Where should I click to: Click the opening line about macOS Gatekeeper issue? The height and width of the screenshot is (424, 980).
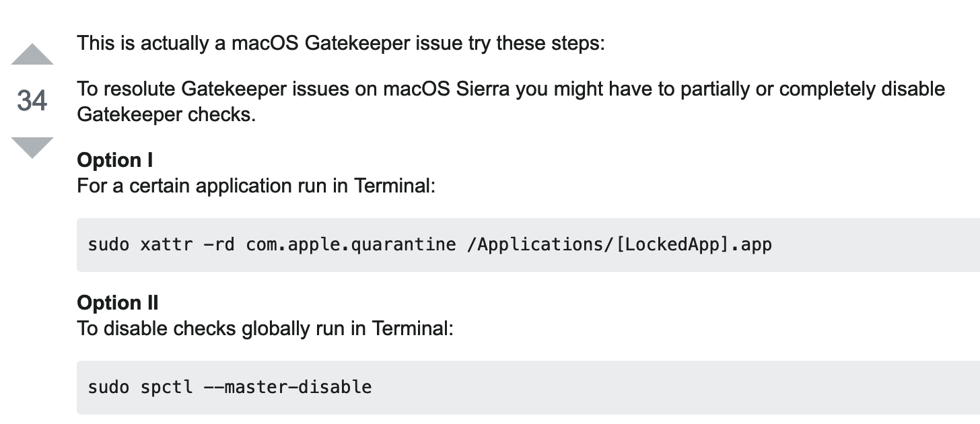click(x=341, y=43)
